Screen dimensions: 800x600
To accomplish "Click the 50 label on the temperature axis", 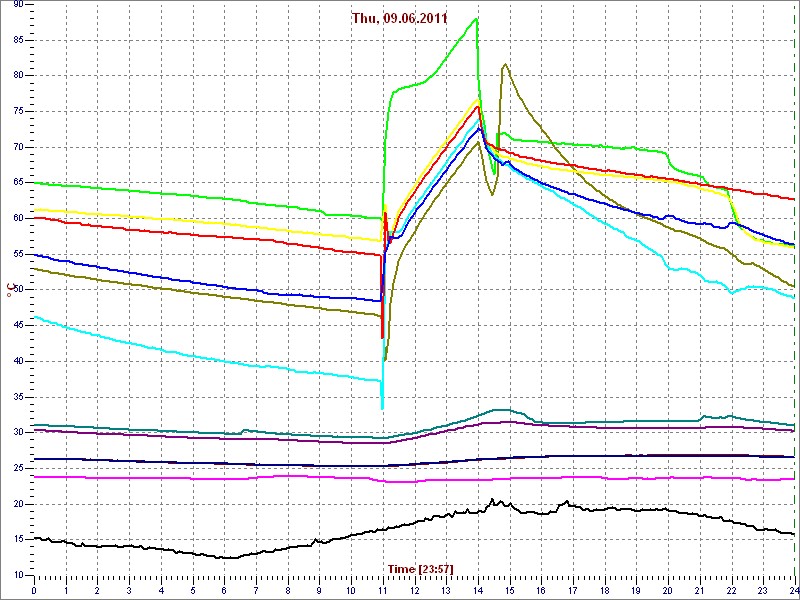I will click(x=19, y=290).
